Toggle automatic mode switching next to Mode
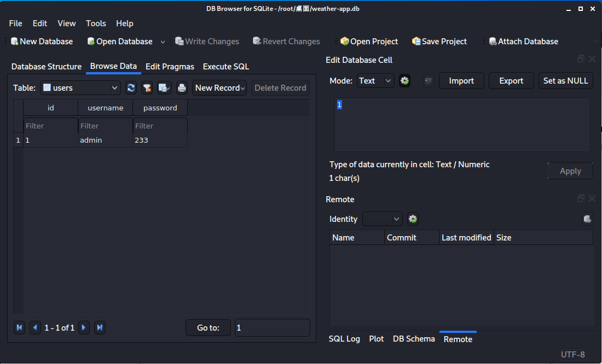The image size is (602, 364). [404, 81]
